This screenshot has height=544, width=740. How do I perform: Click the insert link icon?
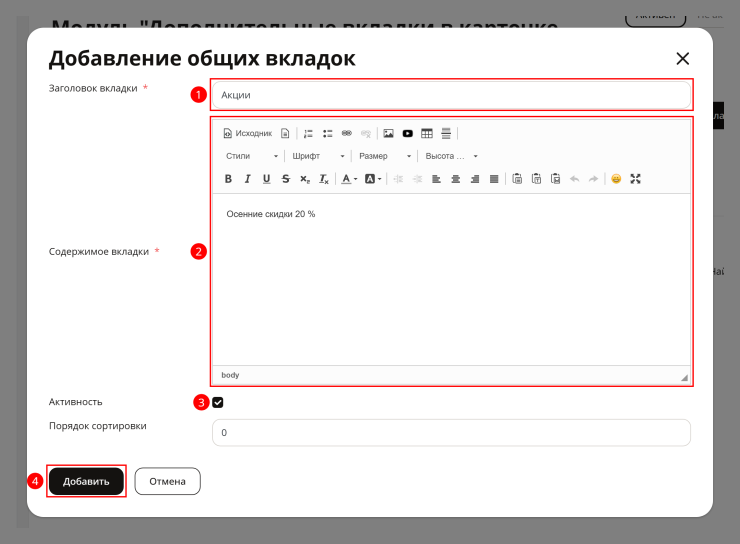[347, 134]
